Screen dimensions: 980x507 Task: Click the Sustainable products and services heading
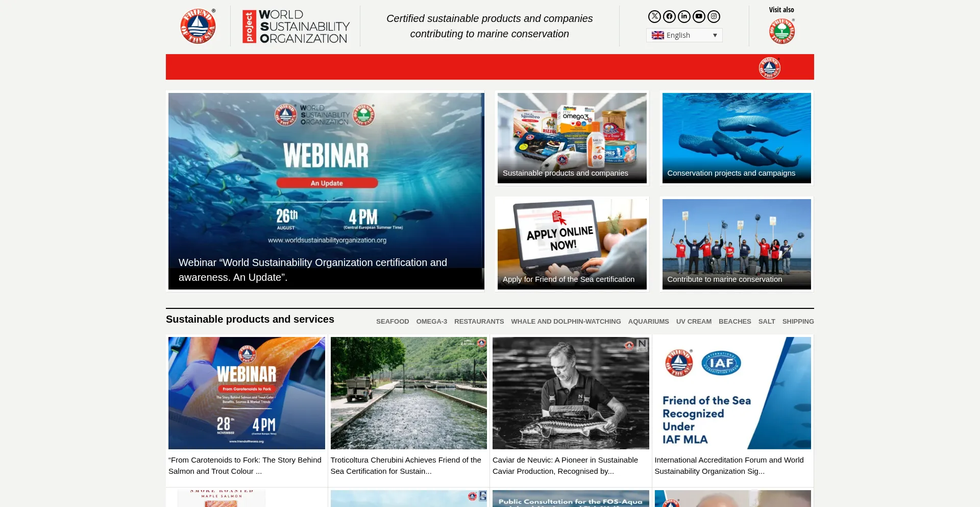point(250,319)
